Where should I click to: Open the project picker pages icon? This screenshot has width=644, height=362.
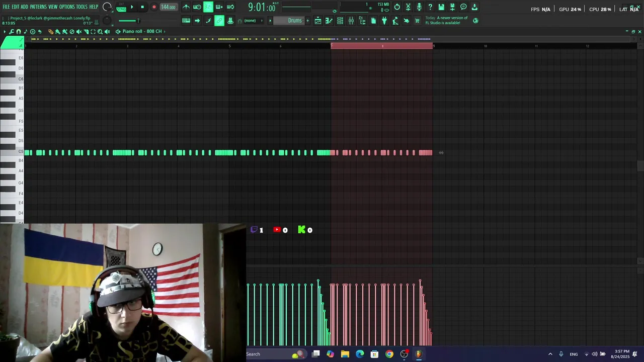373,21
